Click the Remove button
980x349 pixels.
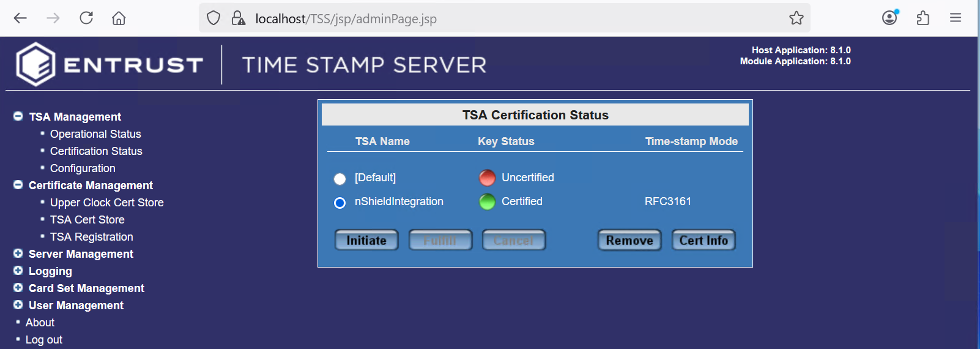[x=629, y=240]
